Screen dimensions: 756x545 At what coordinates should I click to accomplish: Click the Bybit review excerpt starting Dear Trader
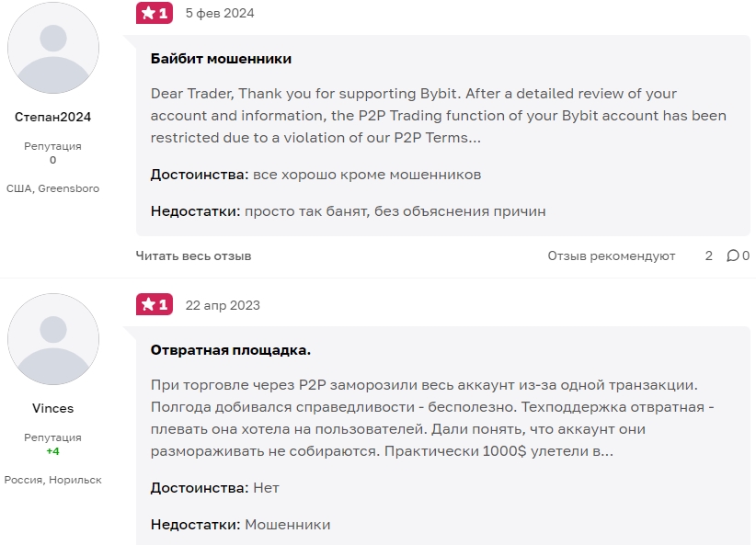[438, 116]
